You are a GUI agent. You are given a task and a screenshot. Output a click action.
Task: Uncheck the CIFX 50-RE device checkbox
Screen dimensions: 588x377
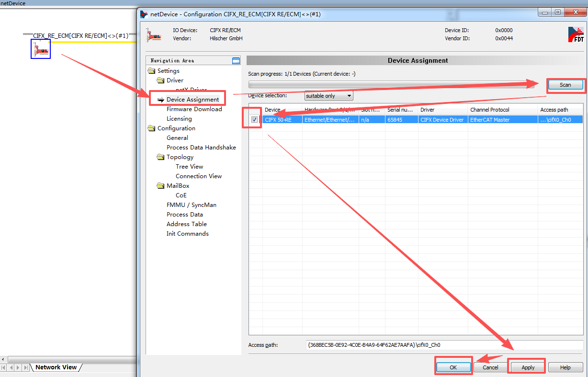click(255, 120)
